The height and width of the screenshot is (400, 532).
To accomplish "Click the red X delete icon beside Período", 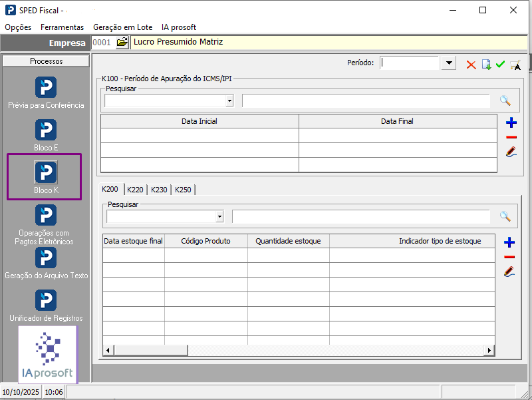I will point(471,64).
